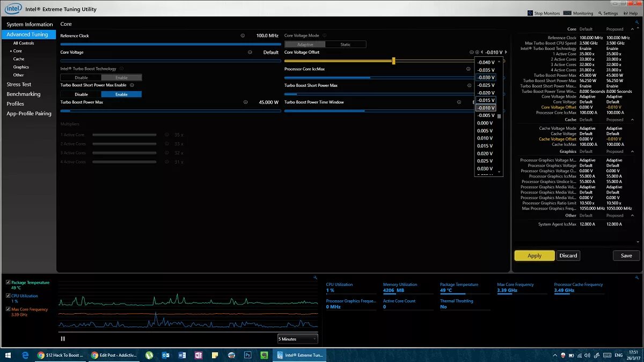The width and height of the screenshot is (644, 362).
Task: Choose 0.000 V in the offset list
Action: (x=486, y=123)
